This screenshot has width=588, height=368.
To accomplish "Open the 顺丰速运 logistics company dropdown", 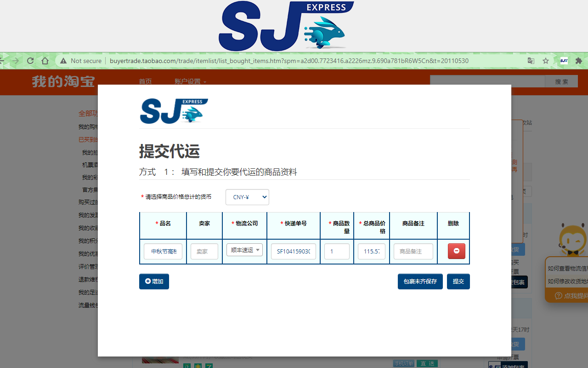I will point(244,250).
